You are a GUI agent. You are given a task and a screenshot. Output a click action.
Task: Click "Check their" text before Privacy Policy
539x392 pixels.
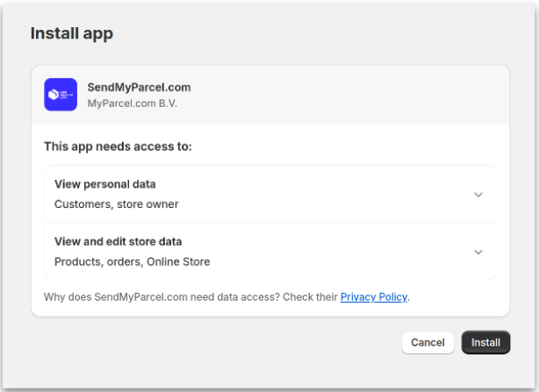tap(310, 297)
